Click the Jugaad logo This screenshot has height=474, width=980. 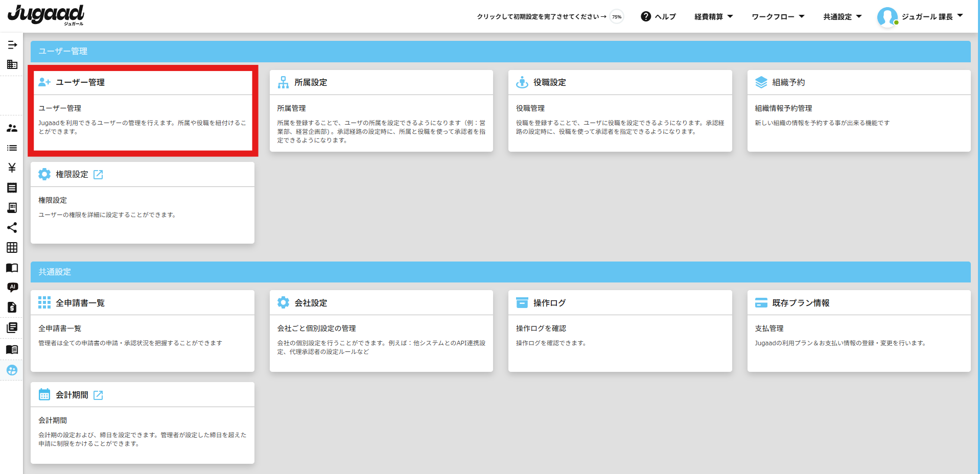46,15
